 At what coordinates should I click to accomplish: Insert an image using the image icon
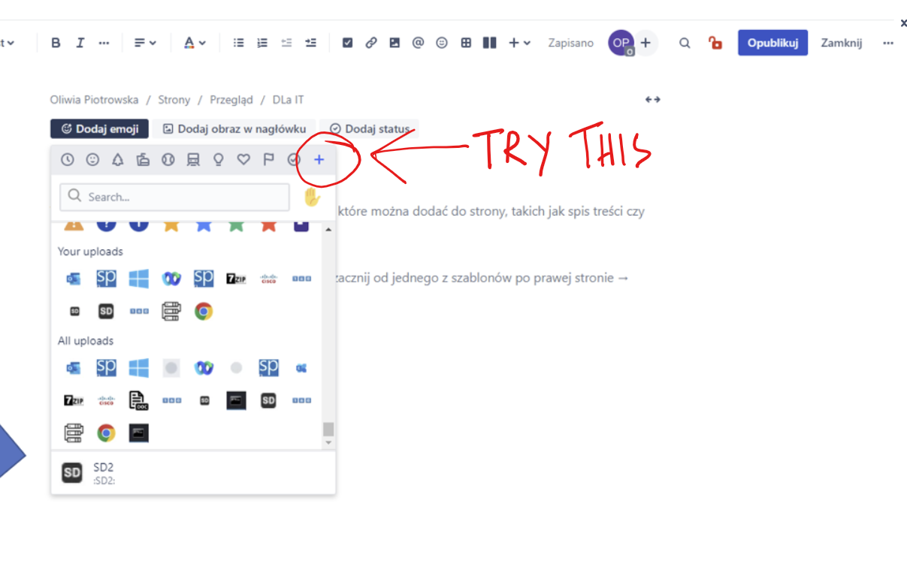click(395, 43)
